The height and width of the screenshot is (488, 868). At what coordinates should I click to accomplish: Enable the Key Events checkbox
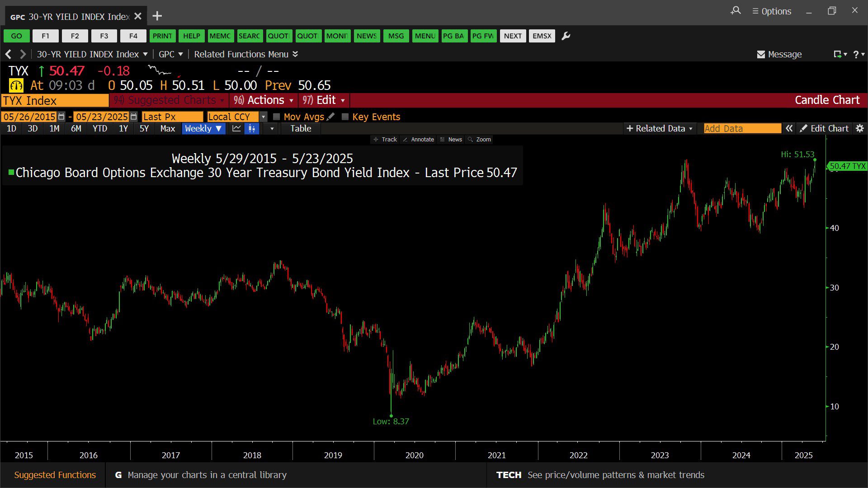(x=345, y=117)
